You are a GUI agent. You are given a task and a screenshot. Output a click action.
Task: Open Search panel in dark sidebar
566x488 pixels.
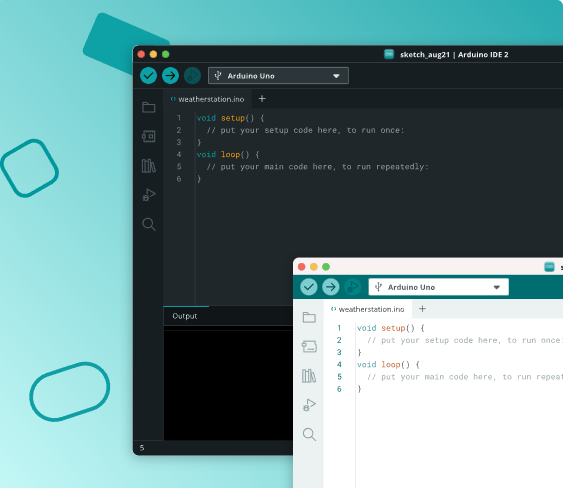click(x=149, y=224)
